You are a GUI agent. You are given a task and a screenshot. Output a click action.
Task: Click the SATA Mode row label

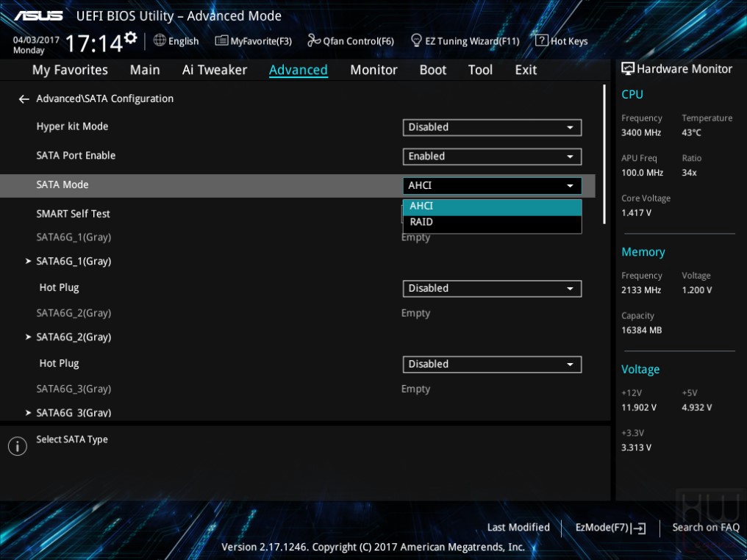[x=62, y=184]
